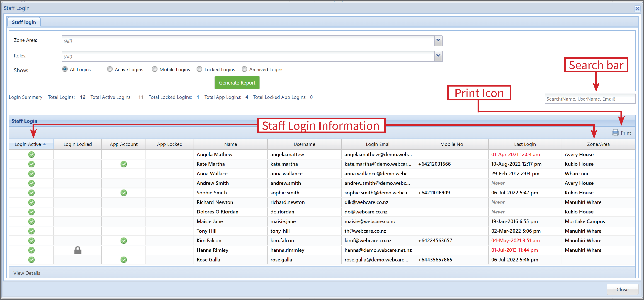
Task: Click the lock icon on Hanna Rimley's row
Action: click(x=78, y=250)
